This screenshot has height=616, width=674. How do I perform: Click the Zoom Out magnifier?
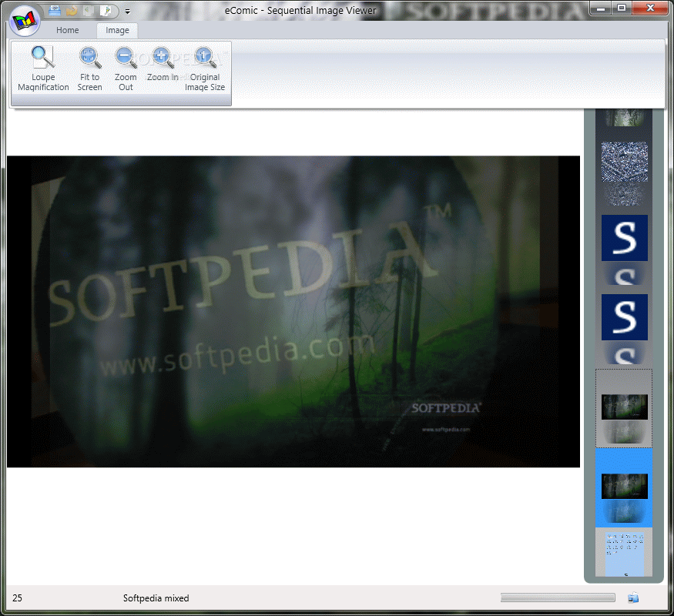[126, 69]
